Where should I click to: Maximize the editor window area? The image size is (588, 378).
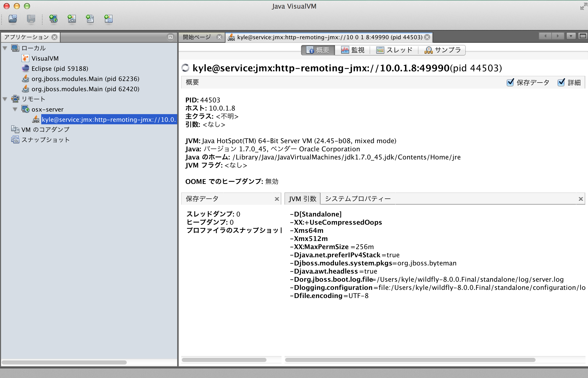583,36
